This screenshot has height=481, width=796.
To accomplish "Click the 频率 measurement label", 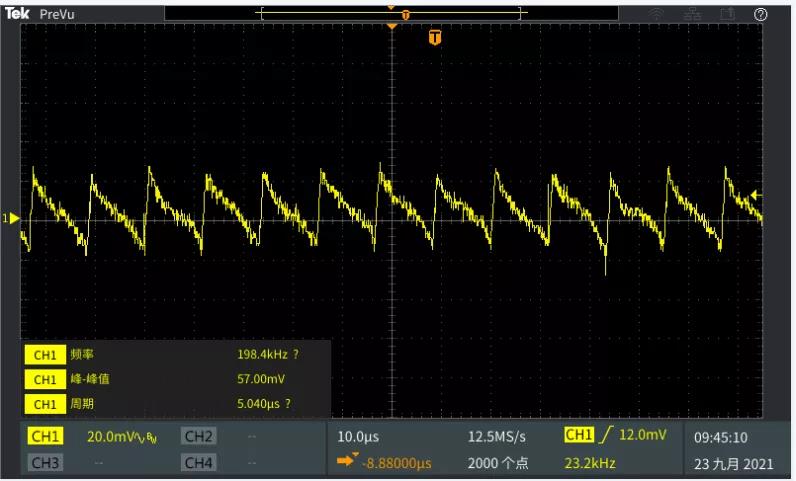I will click(x=82, y=355).
